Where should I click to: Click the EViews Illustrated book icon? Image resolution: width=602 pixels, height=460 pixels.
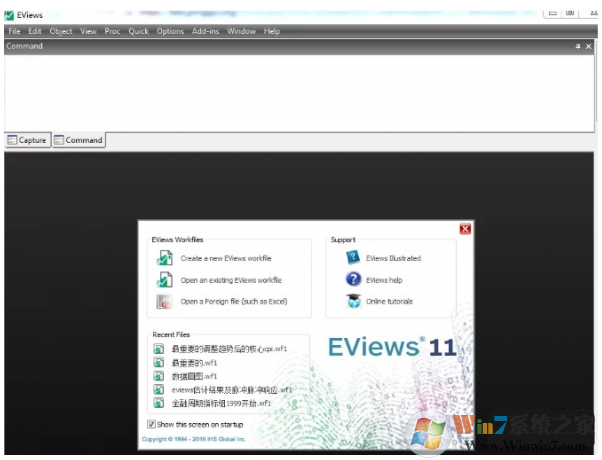pyautogui.click(x=353, y=258)
